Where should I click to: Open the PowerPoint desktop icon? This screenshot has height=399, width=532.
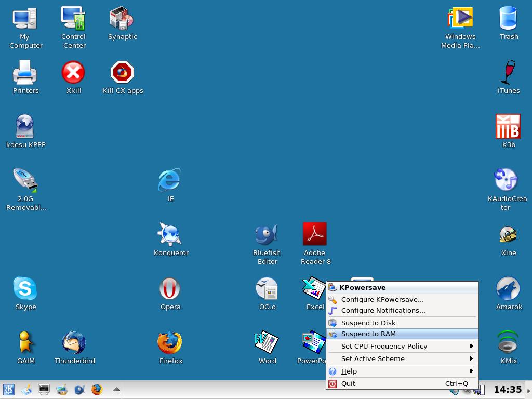pyautogui.click(x=313, y=342)
